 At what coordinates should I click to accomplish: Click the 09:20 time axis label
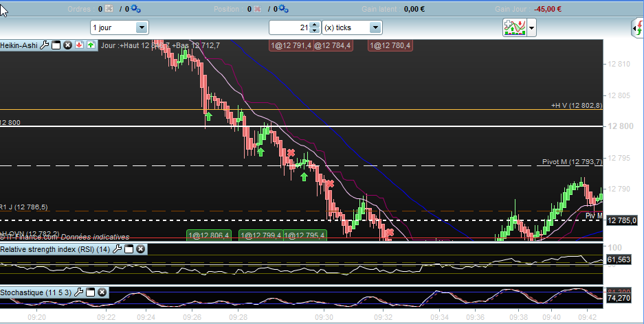click(36, 317)
